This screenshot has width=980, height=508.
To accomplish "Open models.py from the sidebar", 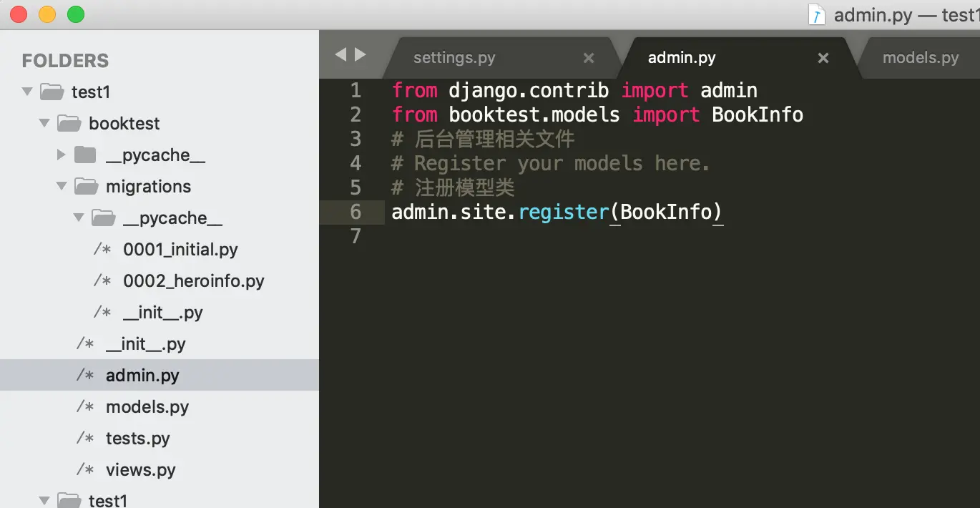I will tap(147, 406).
